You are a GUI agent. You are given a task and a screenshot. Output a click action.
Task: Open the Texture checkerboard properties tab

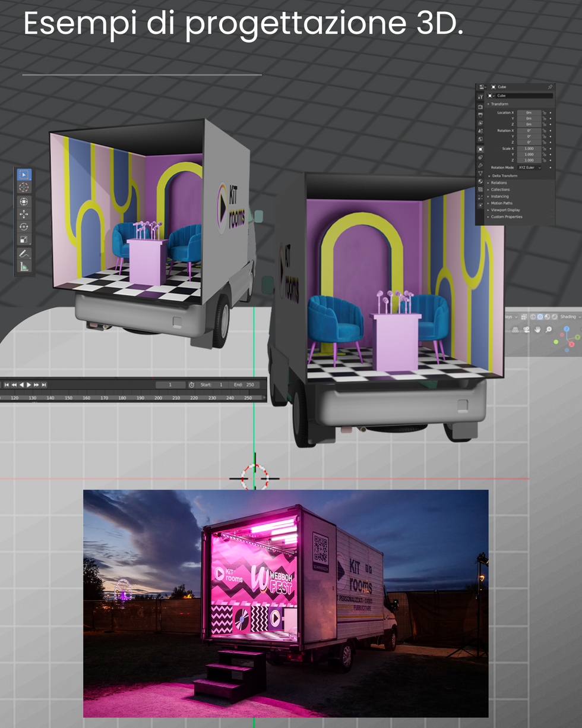pyautogui.click(x=480, y=190)
